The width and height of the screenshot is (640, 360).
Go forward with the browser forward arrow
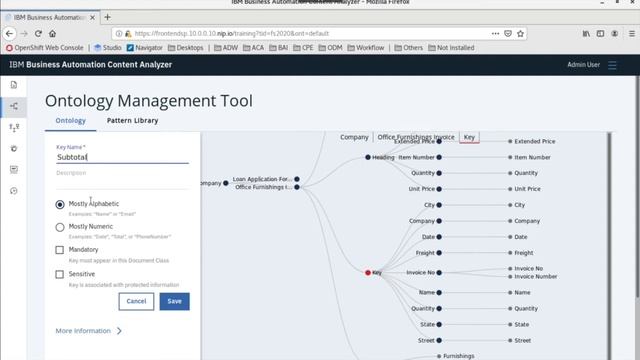[x=24, y=33]
